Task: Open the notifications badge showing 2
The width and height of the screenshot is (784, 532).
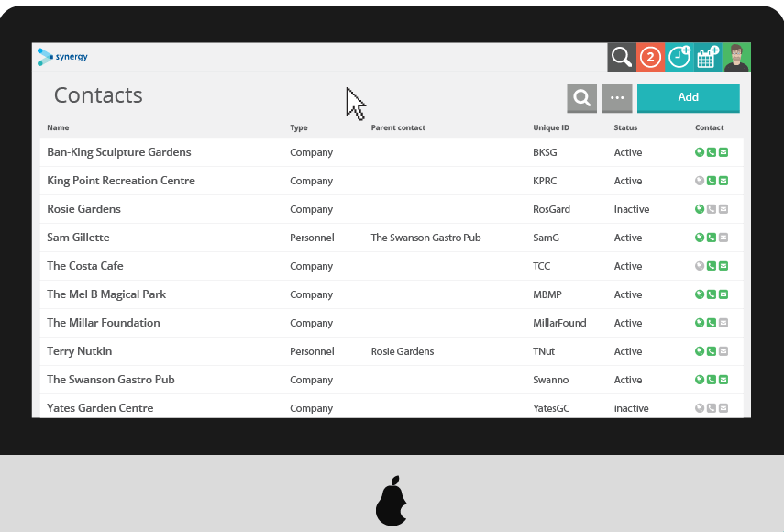Action: click(650, 57)
